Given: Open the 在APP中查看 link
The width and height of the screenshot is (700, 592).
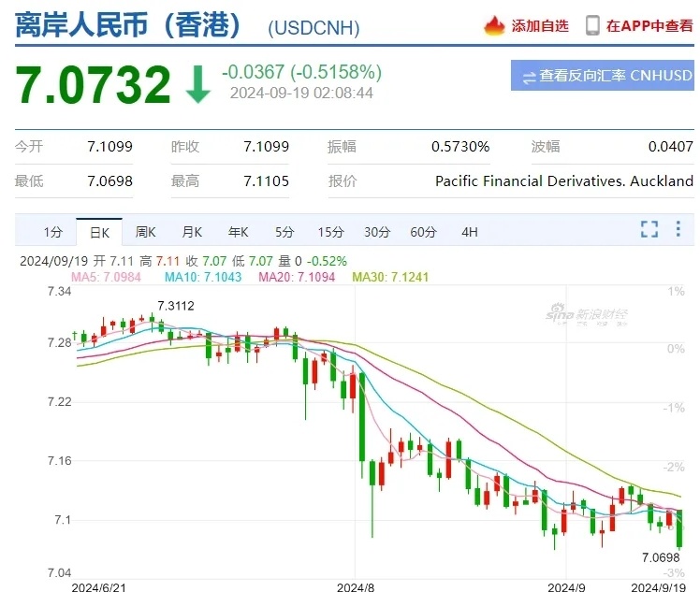Looking at the screenshot, I should [649, 26].
